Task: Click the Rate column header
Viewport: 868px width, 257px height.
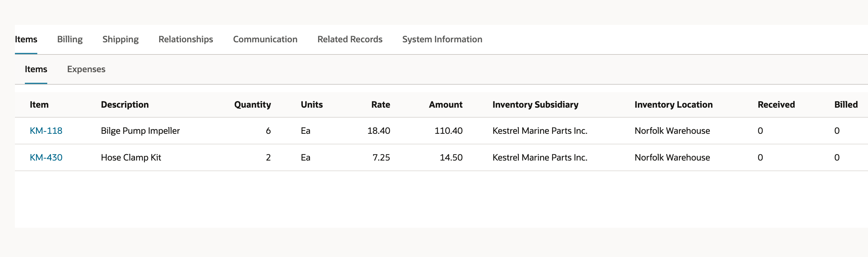Action: tap(381, 105)
